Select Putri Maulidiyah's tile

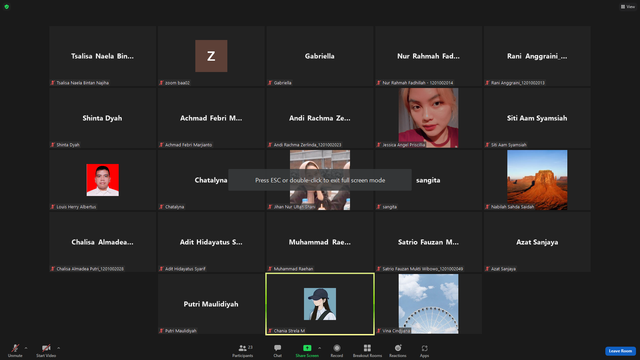pos(211,304)
